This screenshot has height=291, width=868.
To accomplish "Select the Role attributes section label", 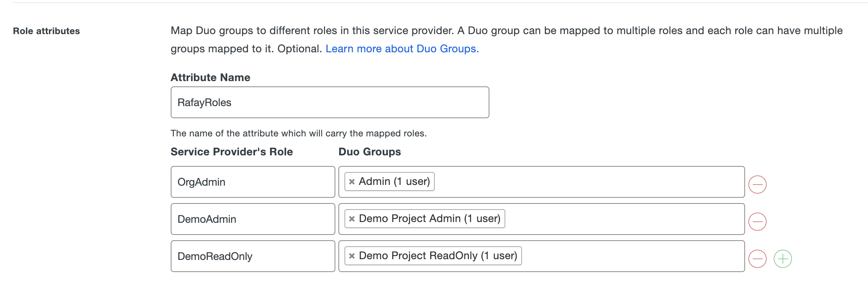I will (x=46, y=31).
